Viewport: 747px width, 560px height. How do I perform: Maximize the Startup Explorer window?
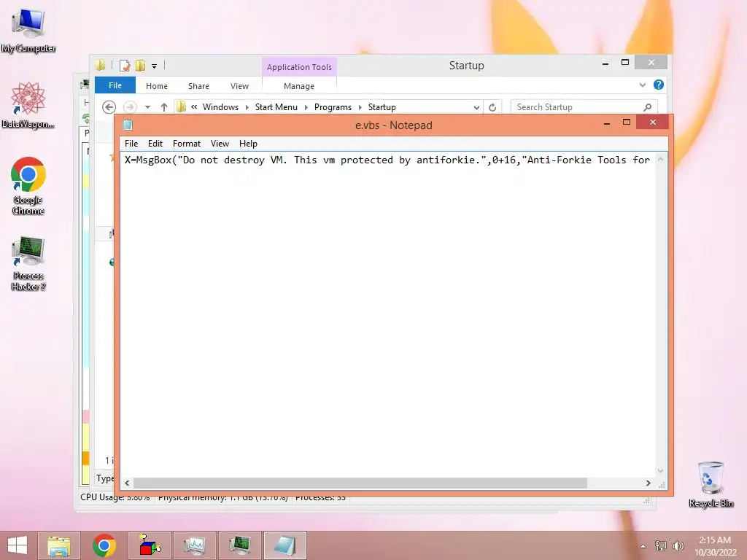click(625, 63)
